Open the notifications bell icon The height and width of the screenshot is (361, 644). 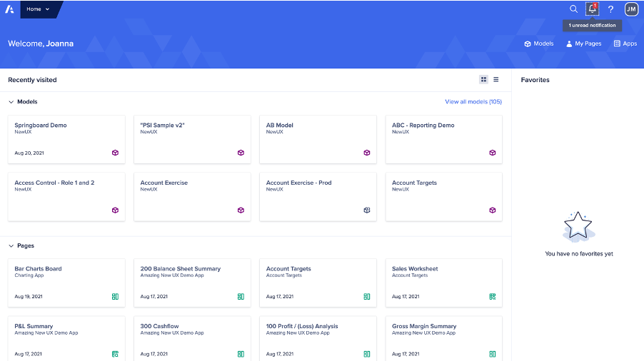click(592, 9)
